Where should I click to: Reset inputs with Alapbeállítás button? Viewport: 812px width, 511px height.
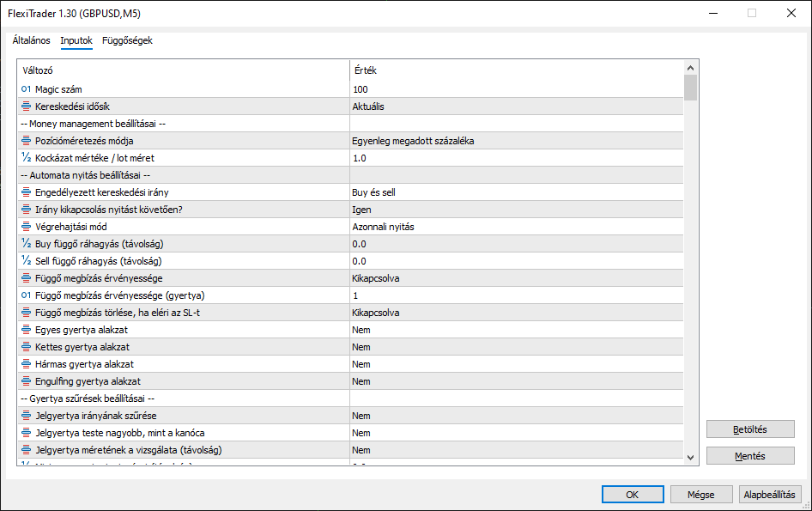(x=770, y=495)
